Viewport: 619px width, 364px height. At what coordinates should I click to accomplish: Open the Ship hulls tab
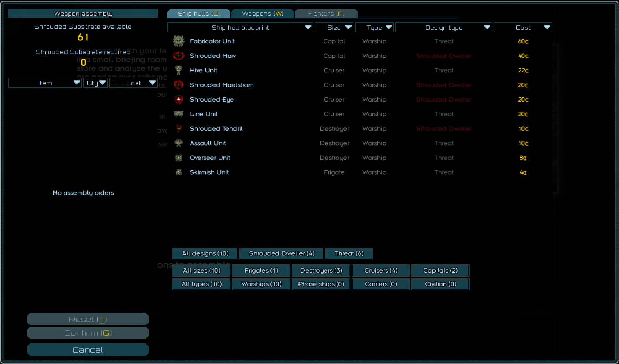[x=198, y=14]
